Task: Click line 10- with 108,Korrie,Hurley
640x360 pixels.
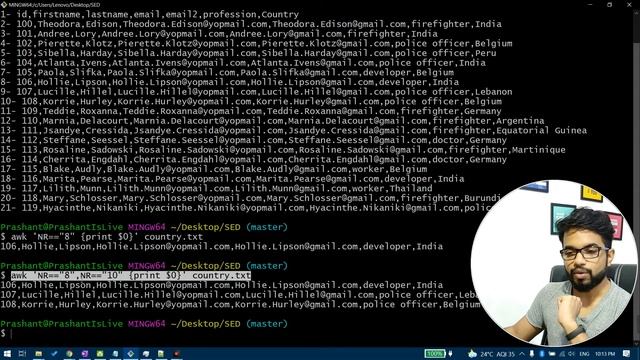Action: (251, 101)
